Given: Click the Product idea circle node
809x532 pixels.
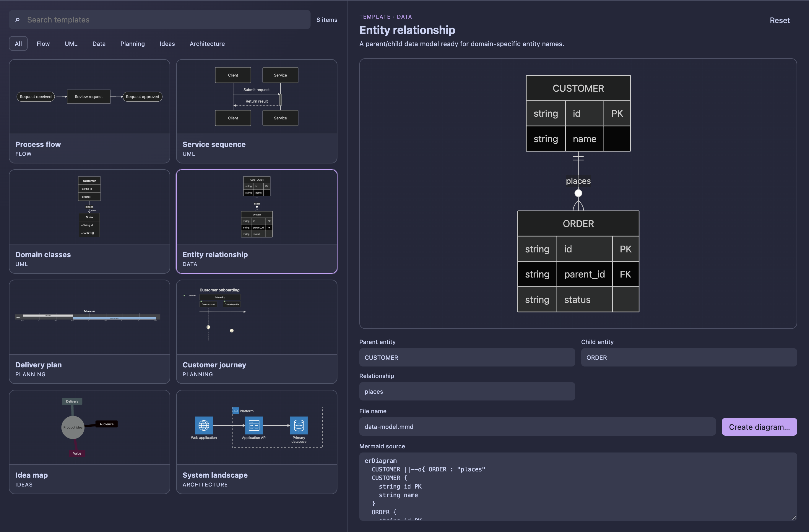Looking at the screenshot, I should coord(73,427).
